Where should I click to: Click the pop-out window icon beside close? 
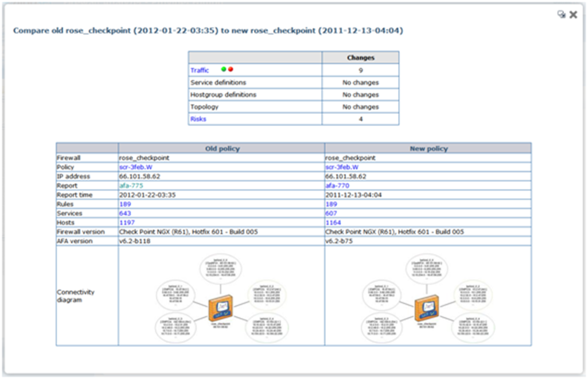coord(562,15)
